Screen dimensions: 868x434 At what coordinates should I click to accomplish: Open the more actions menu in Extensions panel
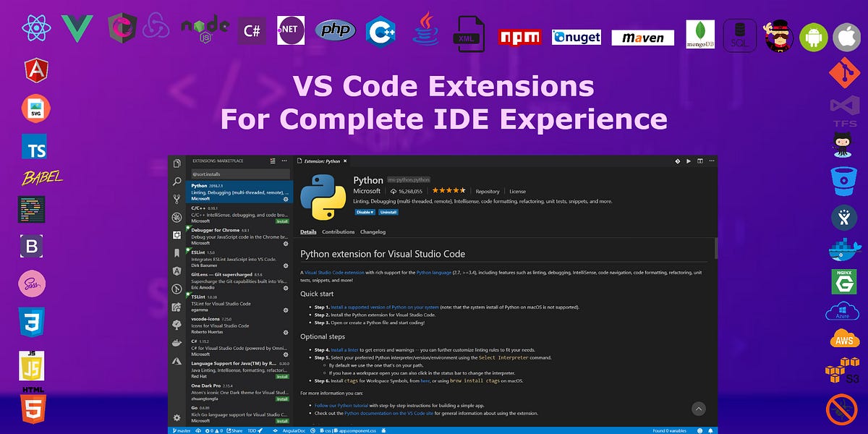[x=283, y=162]
